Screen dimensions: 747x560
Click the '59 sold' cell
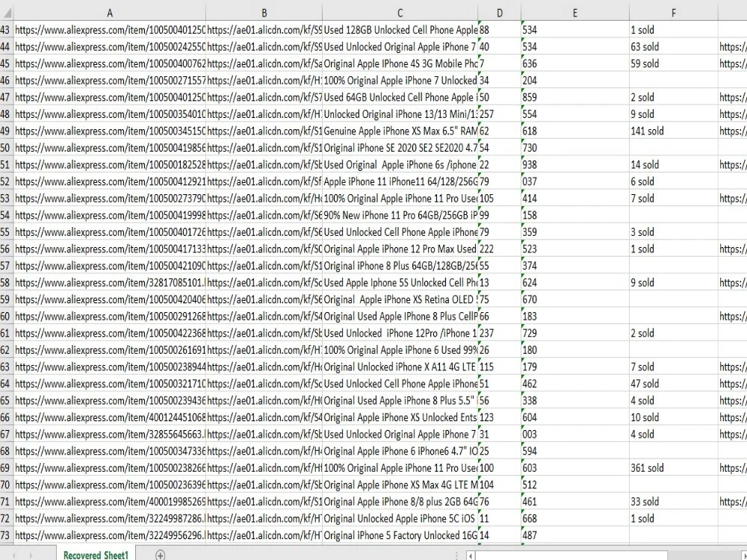click(674, 63)
